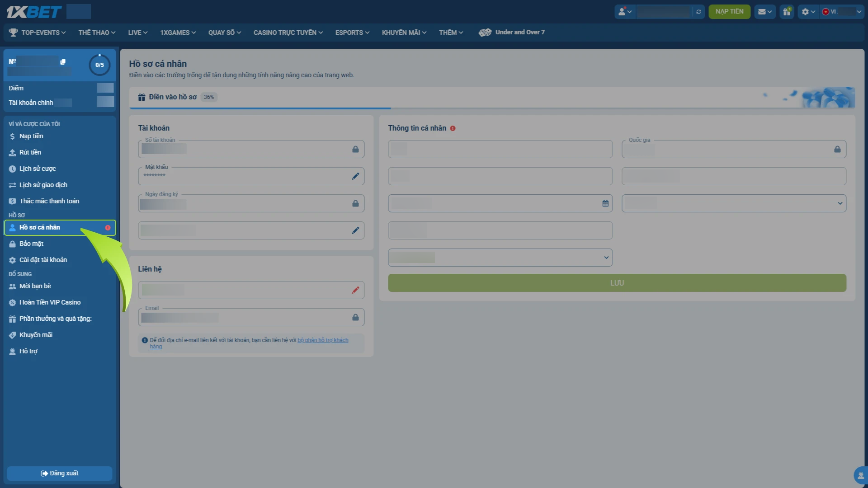
Task: Open the mail envelope icon in header
Action: tap(765, 12)
